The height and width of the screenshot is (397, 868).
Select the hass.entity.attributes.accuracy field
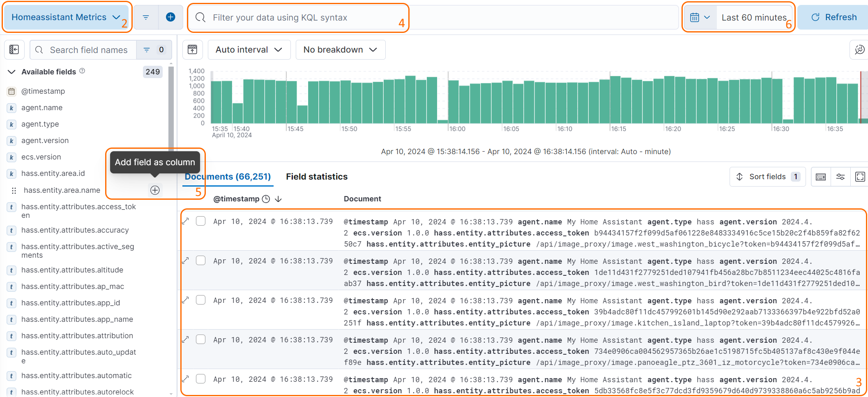point(75,230)
